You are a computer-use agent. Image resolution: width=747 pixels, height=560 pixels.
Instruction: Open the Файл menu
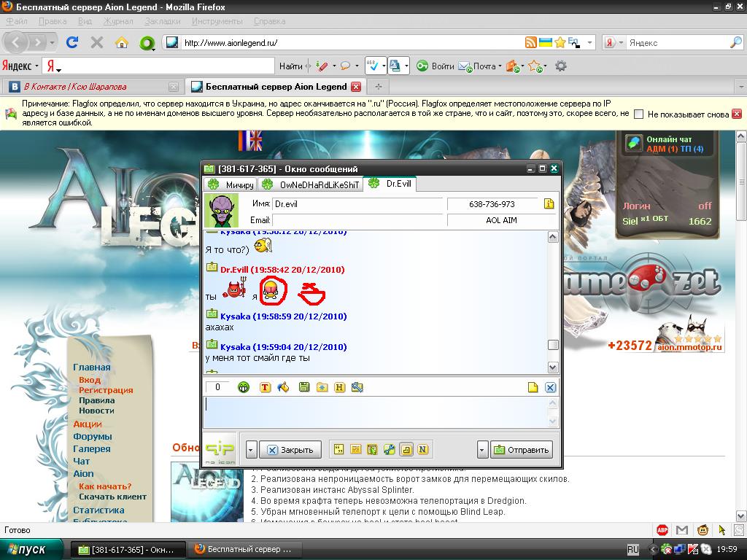pos(16,21)
